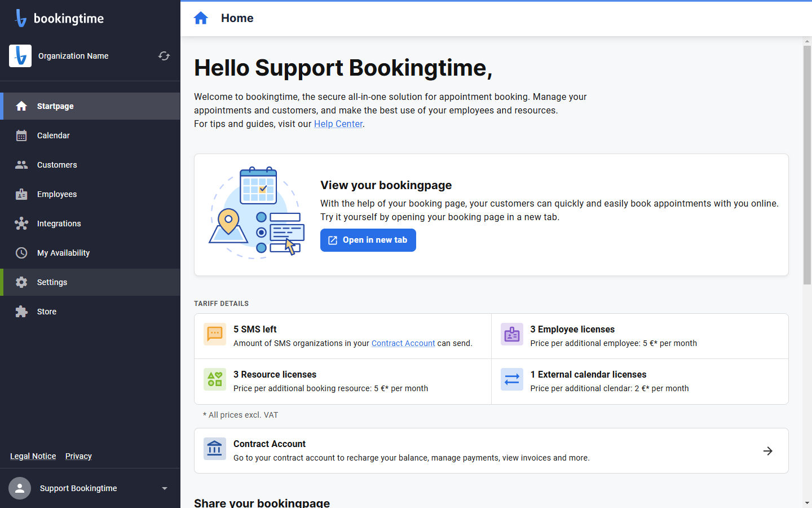Click the user avatar icon at bottom
This screenshot has width=812, height=508.
tap(20, 488)
